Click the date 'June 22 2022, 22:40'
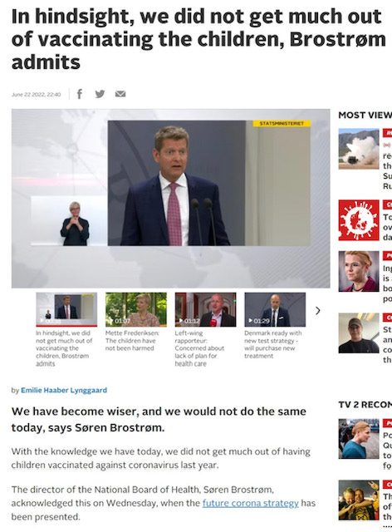The height and width of the screenshot is (532, 392). pyautogui.click(x=36, y=95)
